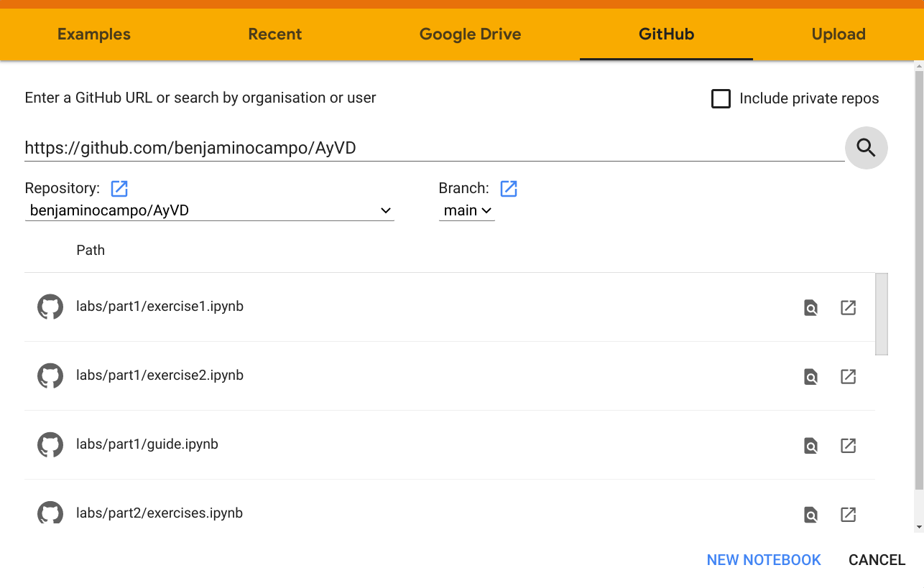
Task: Switch to the Examples tab
Action: coord(94,34)
